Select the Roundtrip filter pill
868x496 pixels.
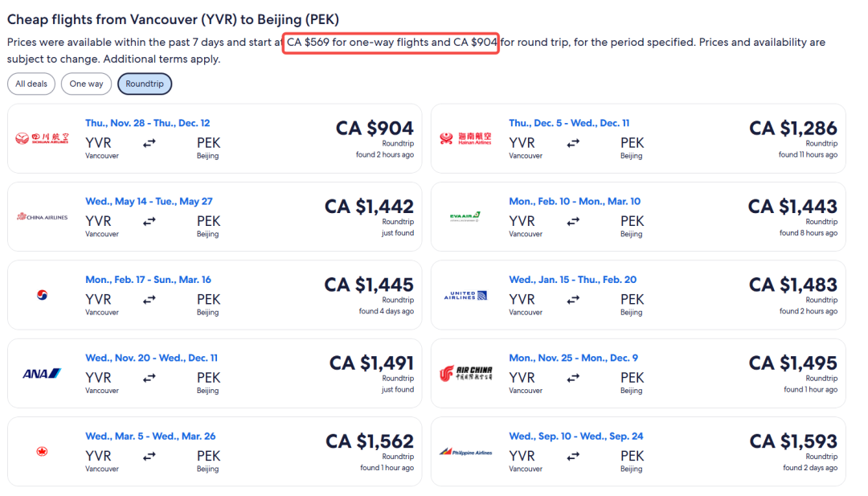click(x=145, y=84)
